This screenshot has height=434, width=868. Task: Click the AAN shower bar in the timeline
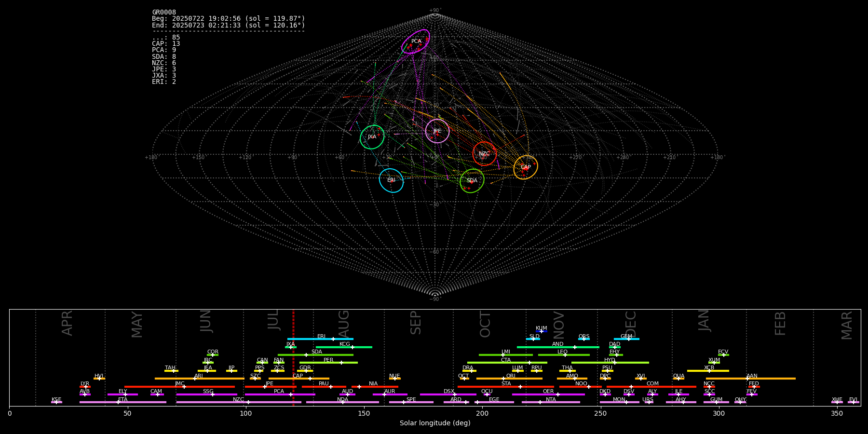point(751,379)
